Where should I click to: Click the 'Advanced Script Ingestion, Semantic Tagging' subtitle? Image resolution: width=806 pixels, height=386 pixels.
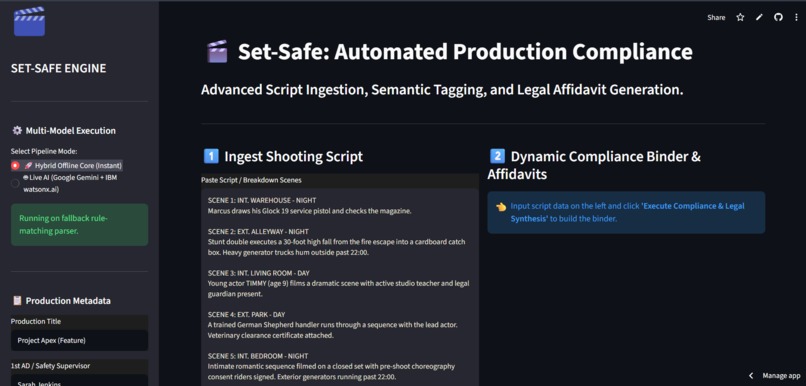[x=442, y=89]
